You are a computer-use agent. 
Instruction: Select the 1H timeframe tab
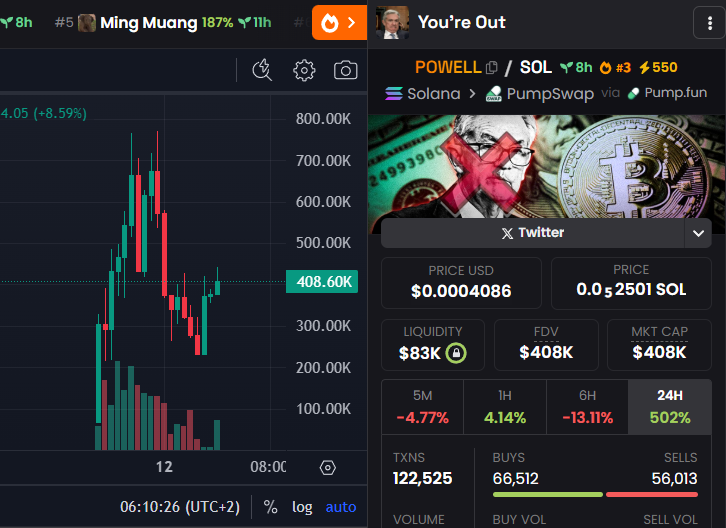pyautogui.click(x=505, y=407)
